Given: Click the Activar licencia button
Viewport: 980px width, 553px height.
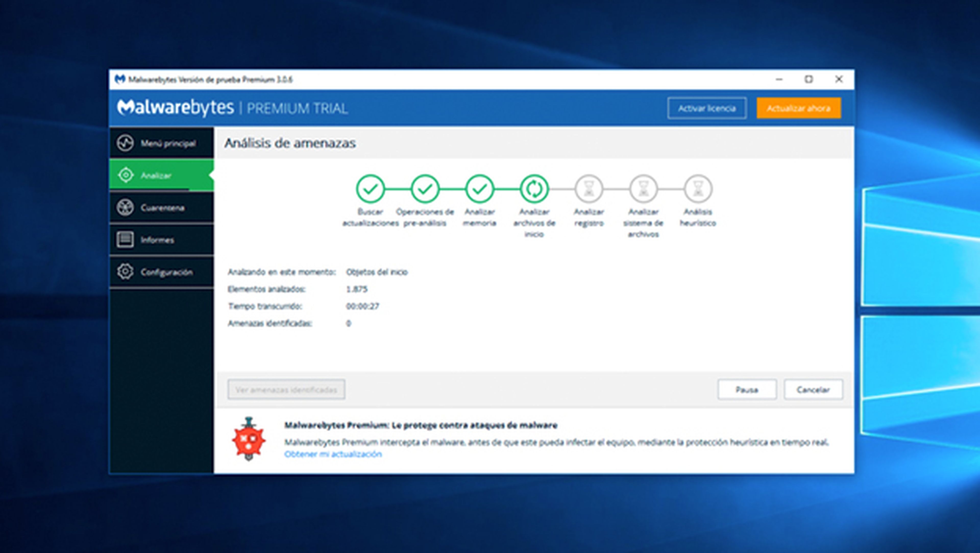Looking at the screenshot, I should pos(707,108).
